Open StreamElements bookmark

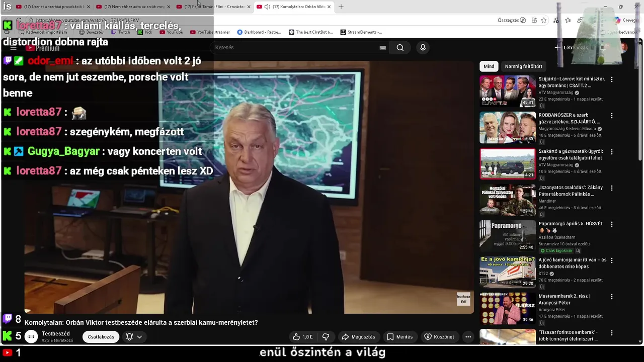361,32
